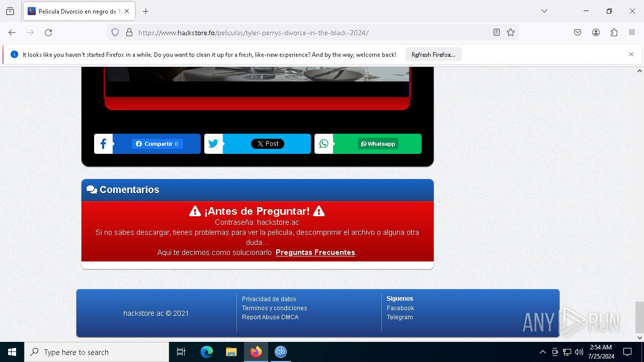Open the notification center icon
Screen dimensions: 644x362
point(627,352)
